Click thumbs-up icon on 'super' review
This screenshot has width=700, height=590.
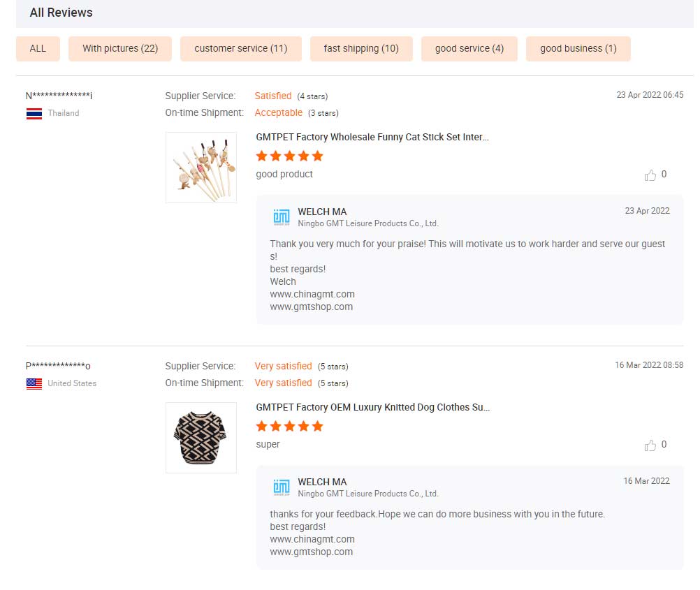click(x=650, y=445)
